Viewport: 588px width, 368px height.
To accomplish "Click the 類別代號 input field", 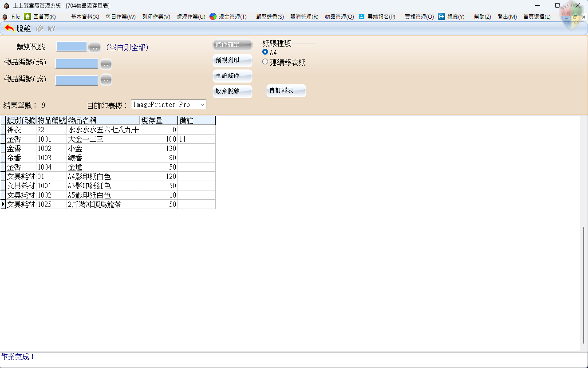I will click(x=71, y=47).
